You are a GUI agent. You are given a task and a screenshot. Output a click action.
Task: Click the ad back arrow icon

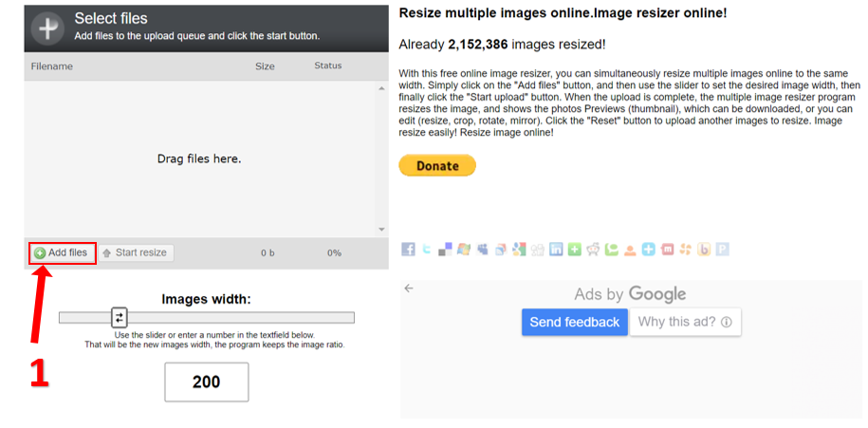click(x=409, y=288)
